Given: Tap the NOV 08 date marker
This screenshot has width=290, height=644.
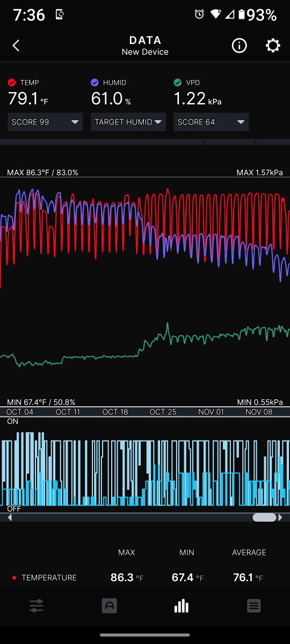Looking at the screenshot, I should click(259, 412).
